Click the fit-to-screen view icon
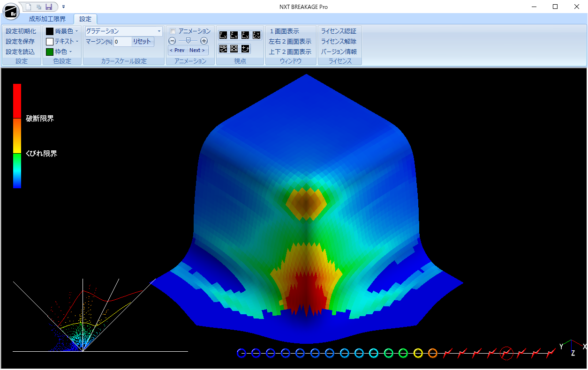Viewport: 588px width, 370px height. [234, 48]
